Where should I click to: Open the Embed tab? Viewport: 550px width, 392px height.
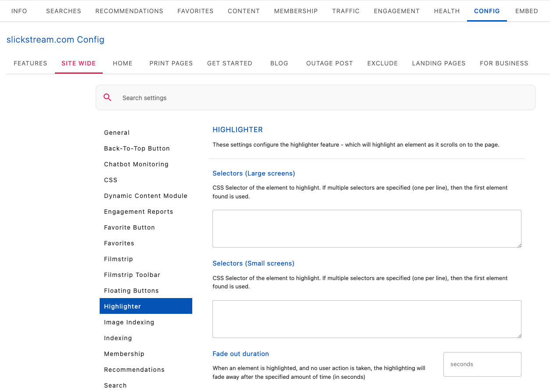tap(526, 11)
